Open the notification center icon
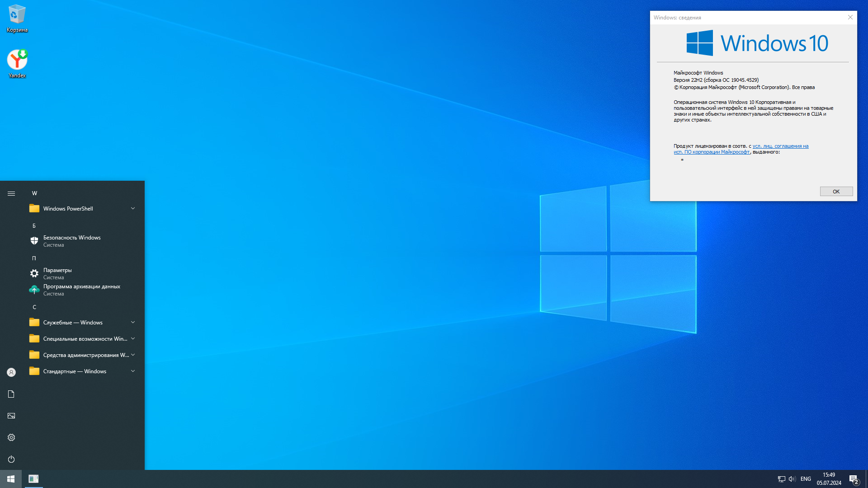This screenshot has height=488, width=868. (x=854, y=479)
